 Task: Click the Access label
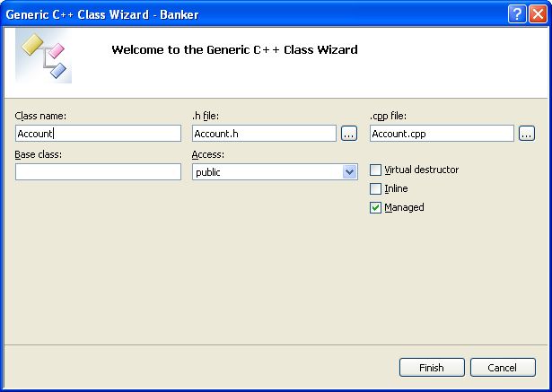208,154
